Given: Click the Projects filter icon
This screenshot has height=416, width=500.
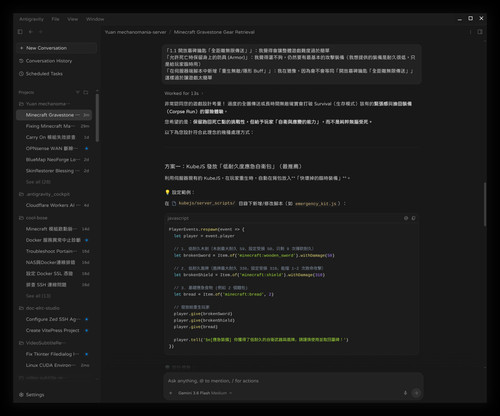Looking at the screenshot, I should 78,92.
